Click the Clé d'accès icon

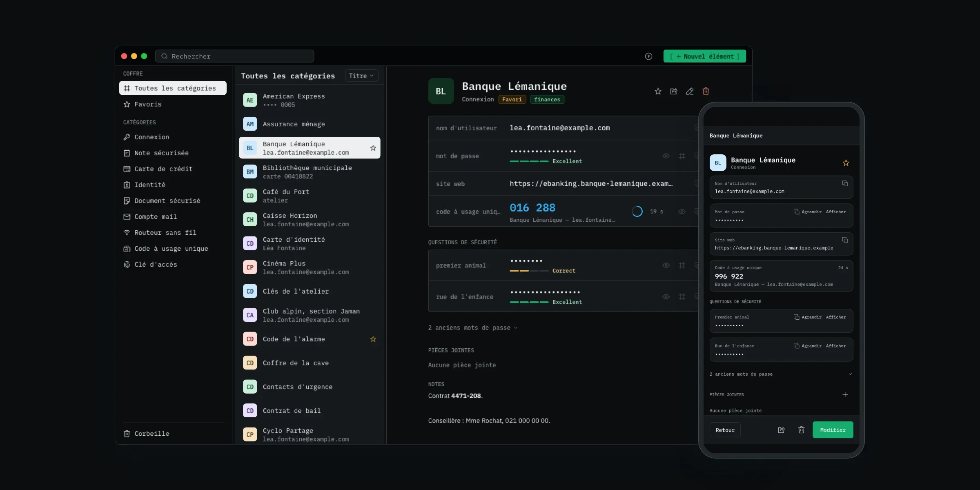(127, 264)
